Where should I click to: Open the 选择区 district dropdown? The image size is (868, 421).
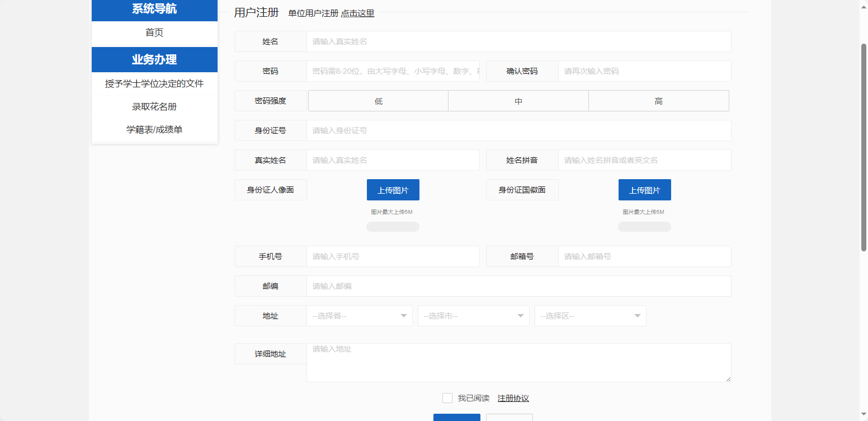tap(590, 316)
